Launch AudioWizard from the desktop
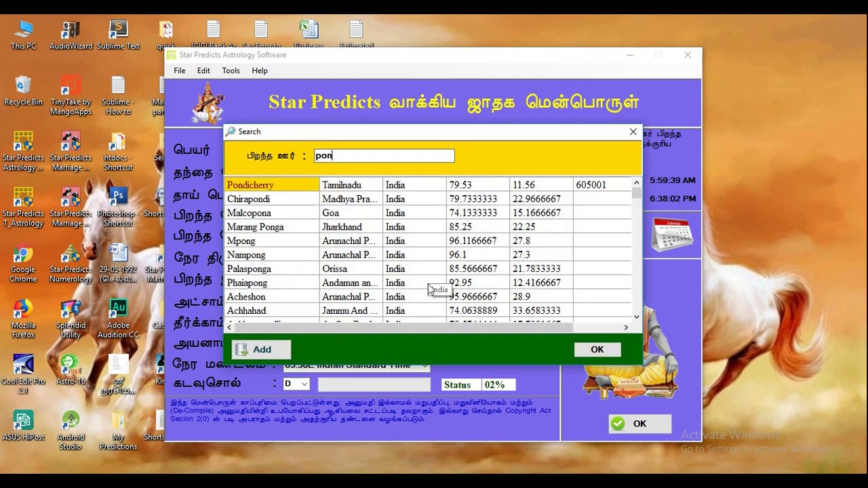Viewport: 868px width, 488px height. 71,35
